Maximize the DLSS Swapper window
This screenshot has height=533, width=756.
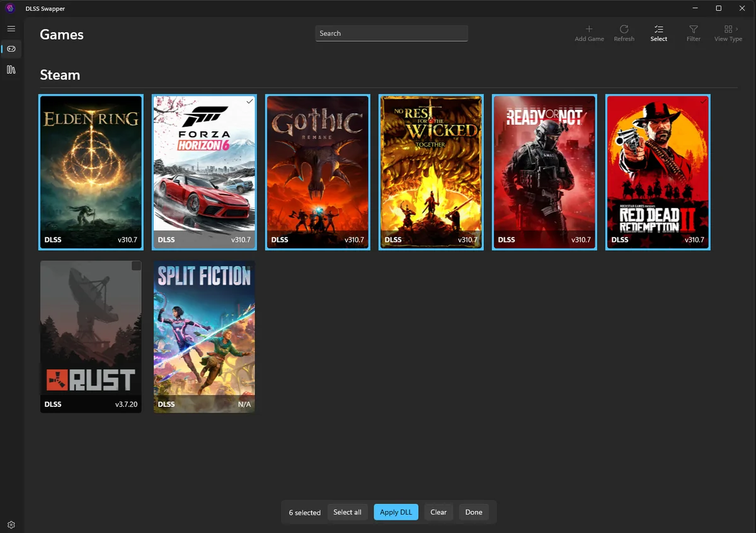(718, 8)
